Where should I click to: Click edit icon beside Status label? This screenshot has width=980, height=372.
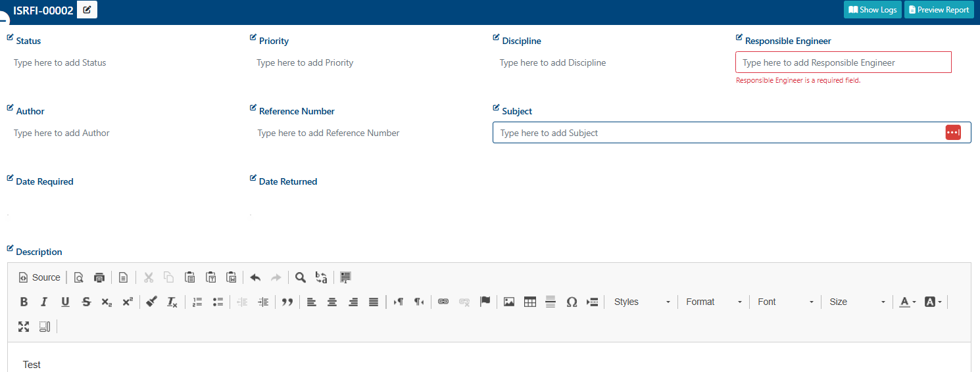[10, 37]
